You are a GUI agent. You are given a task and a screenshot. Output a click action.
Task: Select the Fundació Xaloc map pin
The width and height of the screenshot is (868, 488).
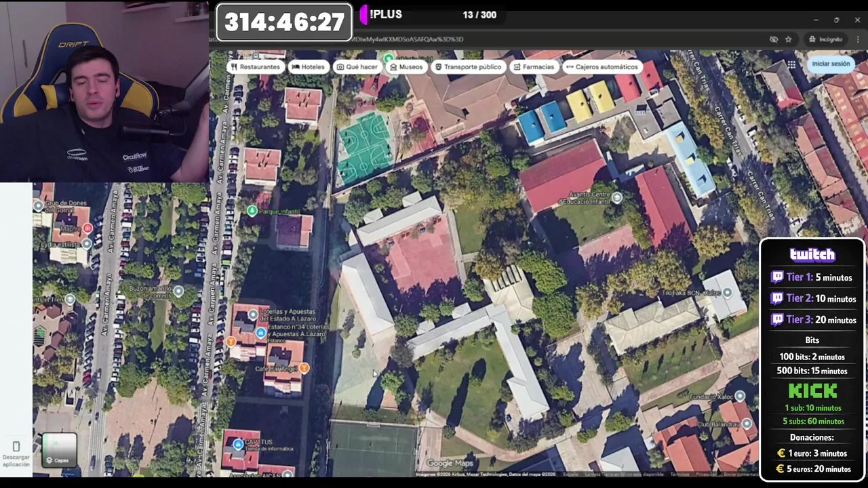[x=740, y=396]
